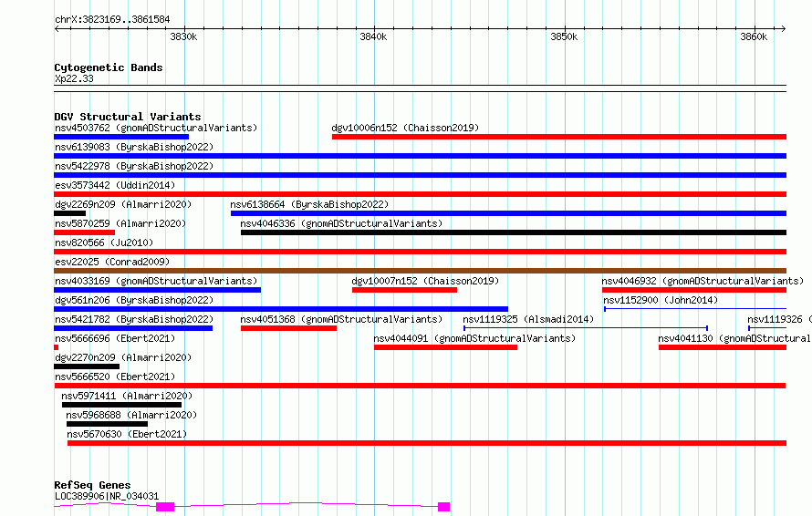Select the nsv5421782 ByrskaBishop2022 label
This screenshot has height=516, width=812.
click(x=134, y=319)
